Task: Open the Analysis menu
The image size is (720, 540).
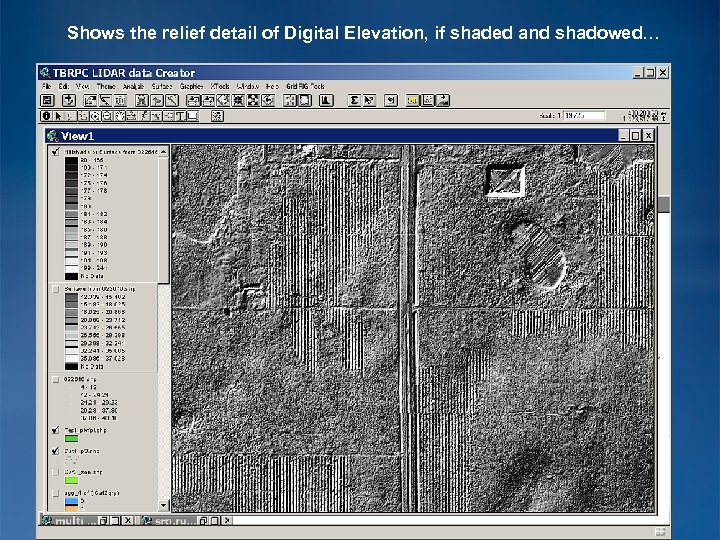Action: (133, 86)
